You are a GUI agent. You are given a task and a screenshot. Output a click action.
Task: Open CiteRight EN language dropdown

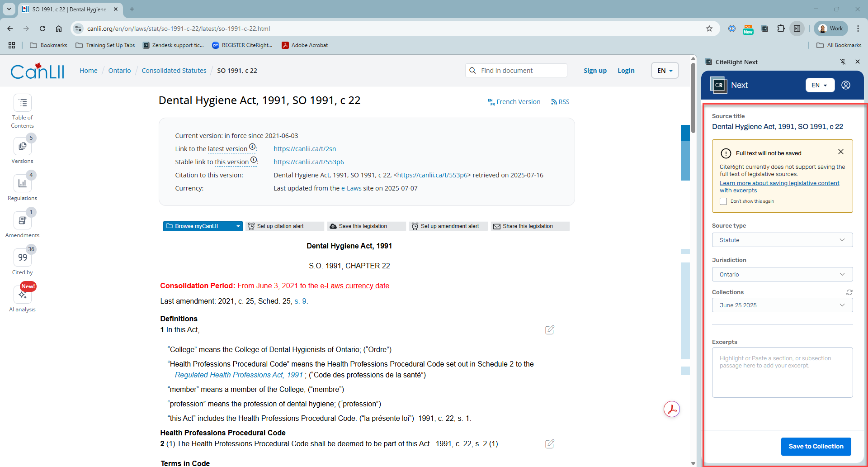pos(820,85)
